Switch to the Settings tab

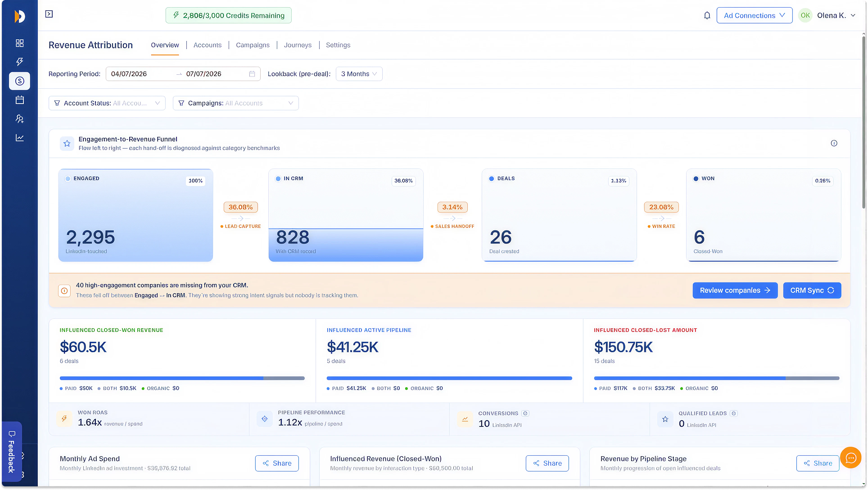click(x=338, y=45)
